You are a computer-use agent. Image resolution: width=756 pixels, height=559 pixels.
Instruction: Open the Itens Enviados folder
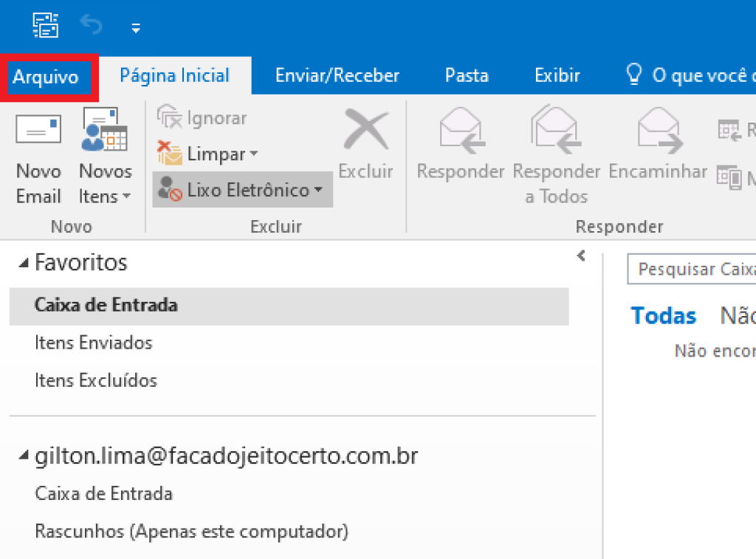[x=94, y=343]
